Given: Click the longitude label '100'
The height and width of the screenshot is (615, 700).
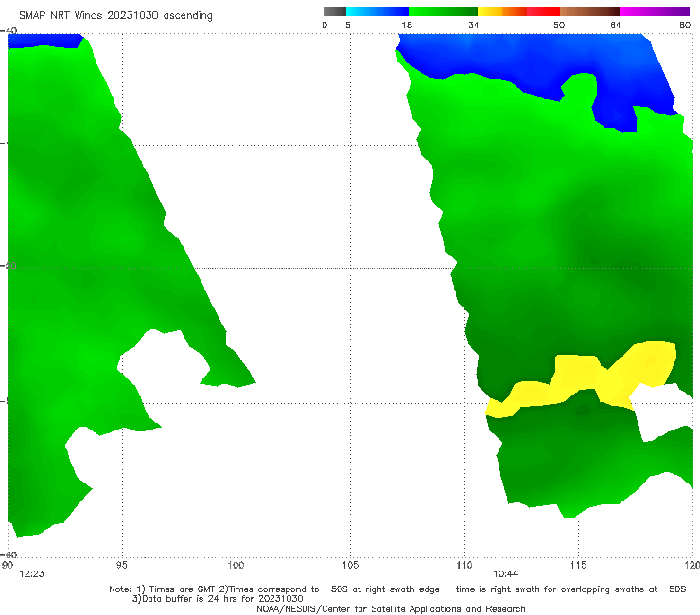Looking at the screenshot, I should click(236, 566).
